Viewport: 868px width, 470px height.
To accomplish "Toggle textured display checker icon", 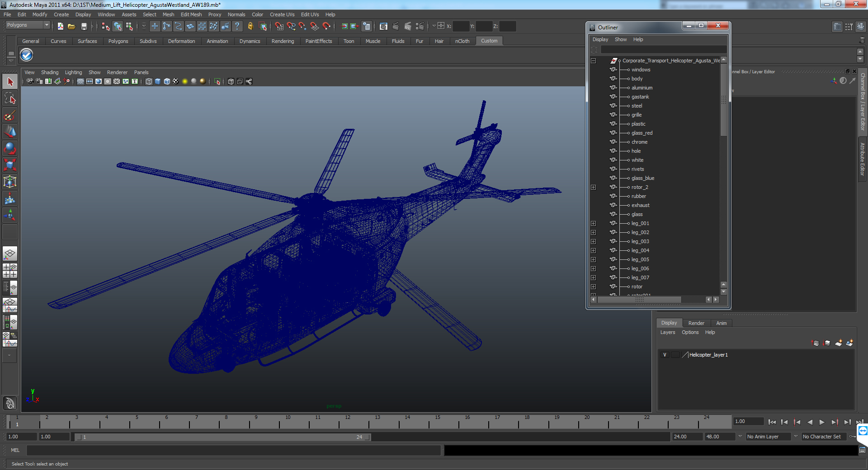I will pyautogui.click(x=176, y=81).
